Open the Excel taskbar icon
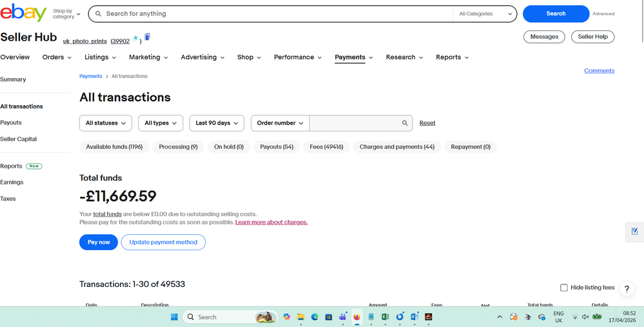This screenshot has height=327, width=644. click(385, 317)
